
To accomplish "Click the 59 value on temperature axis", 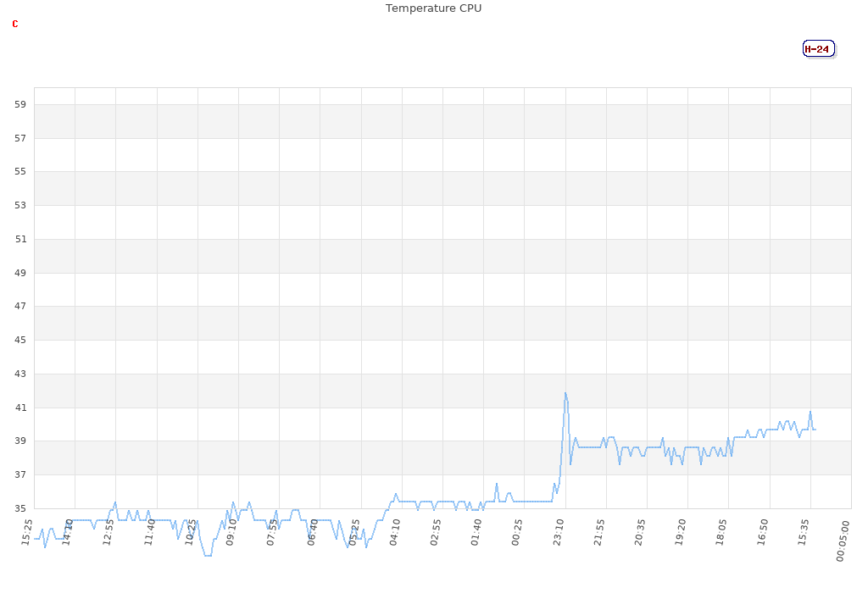I will click(x=20, y=104).
